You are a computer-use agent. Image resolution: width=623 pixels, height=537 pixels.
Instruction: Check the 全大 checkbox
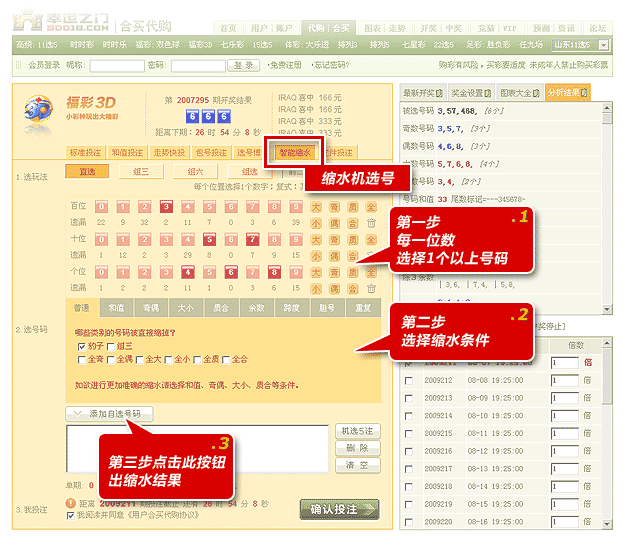point(139,360)
